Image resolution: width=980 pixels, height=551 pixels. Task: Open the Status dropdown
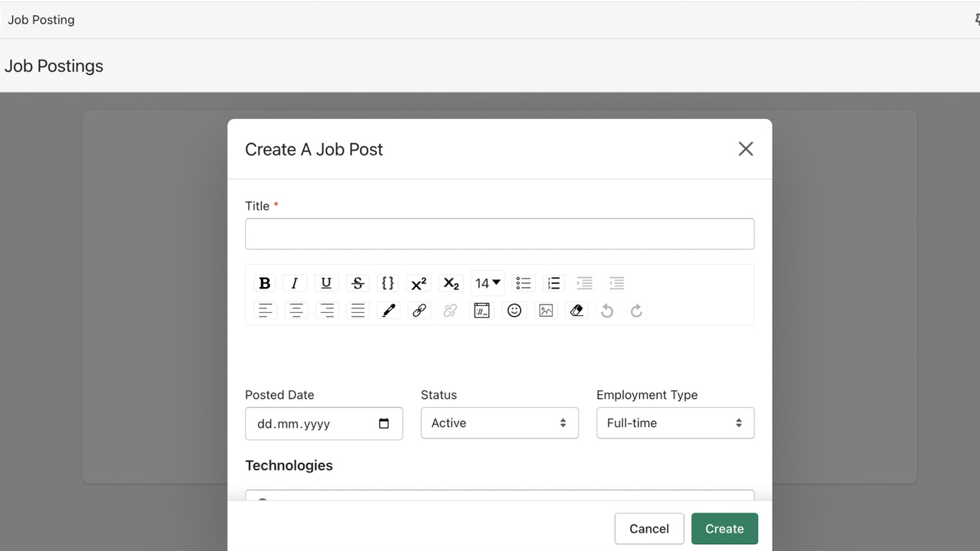(x=499, y=422)
